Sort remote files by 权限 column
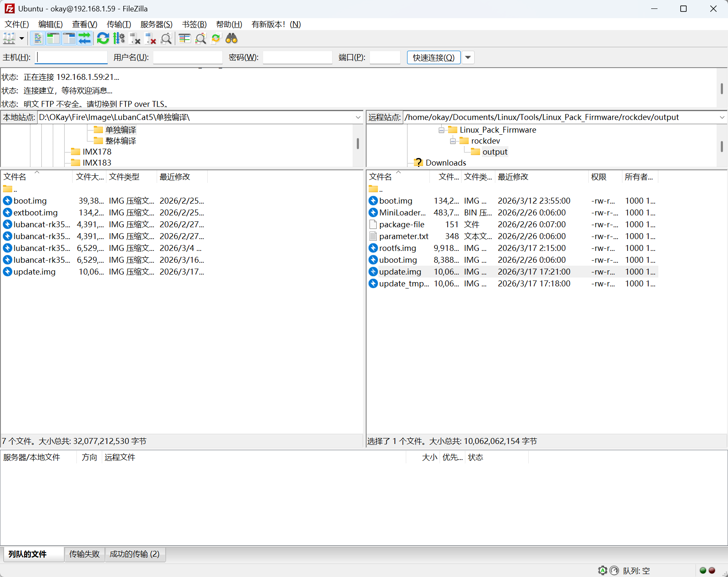728x577 pixels. coord(606,177)
